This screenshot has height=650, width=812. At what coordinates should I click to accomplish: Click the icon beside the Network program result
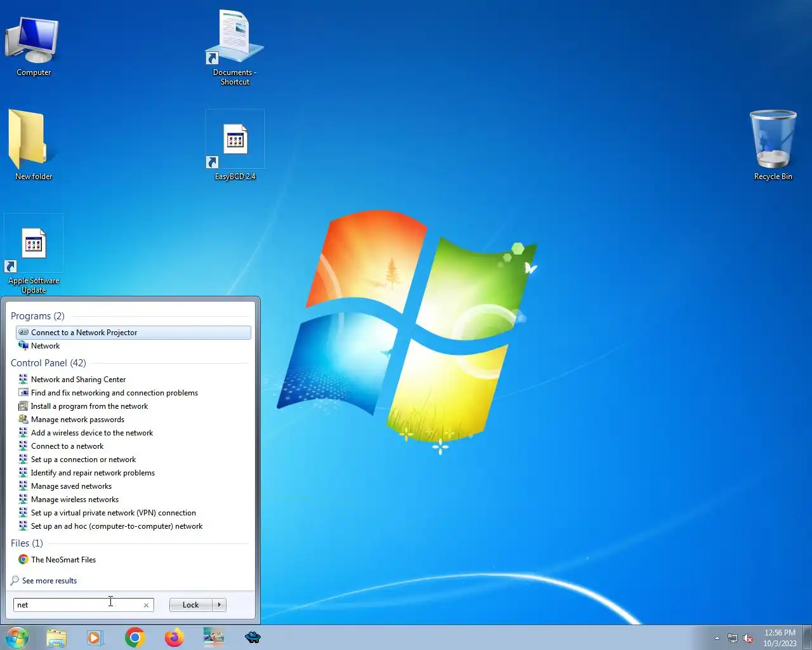23,346
